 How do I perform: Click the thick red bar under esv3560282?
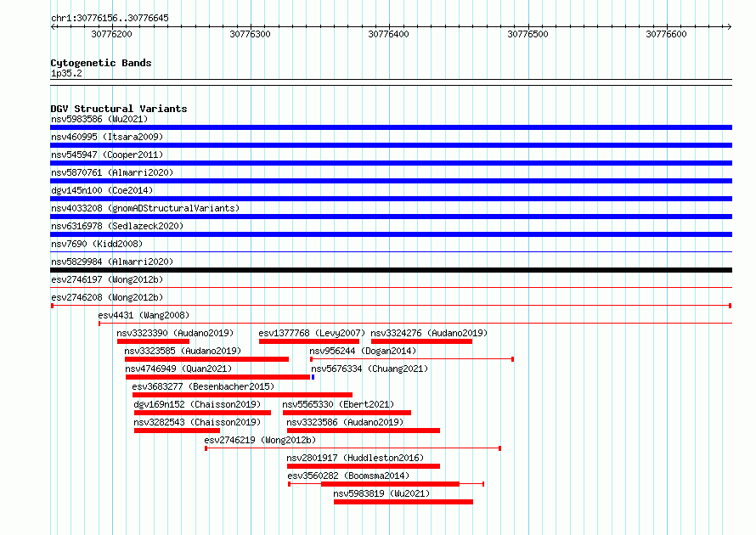[390, 484]
